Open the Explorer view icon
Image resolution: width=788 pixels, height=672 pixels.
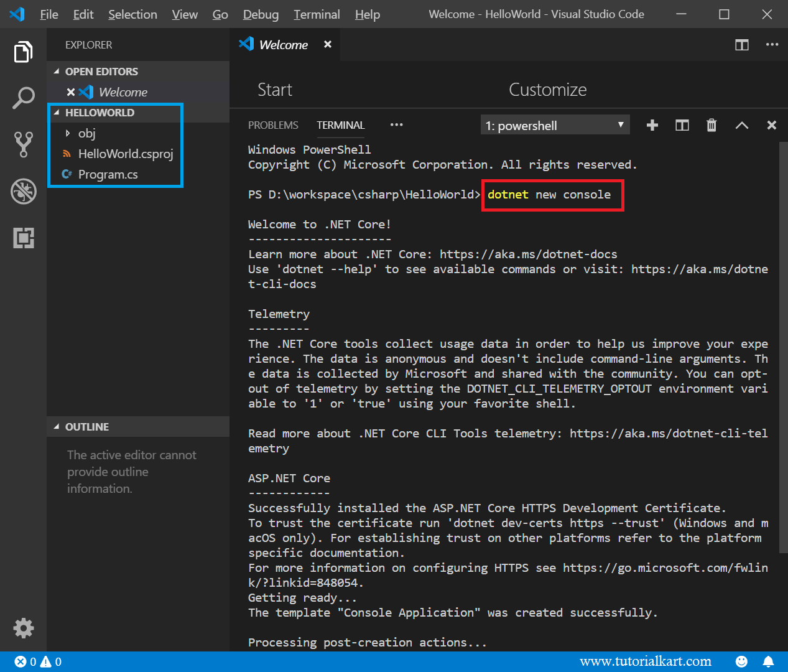(x=23, y=52)
